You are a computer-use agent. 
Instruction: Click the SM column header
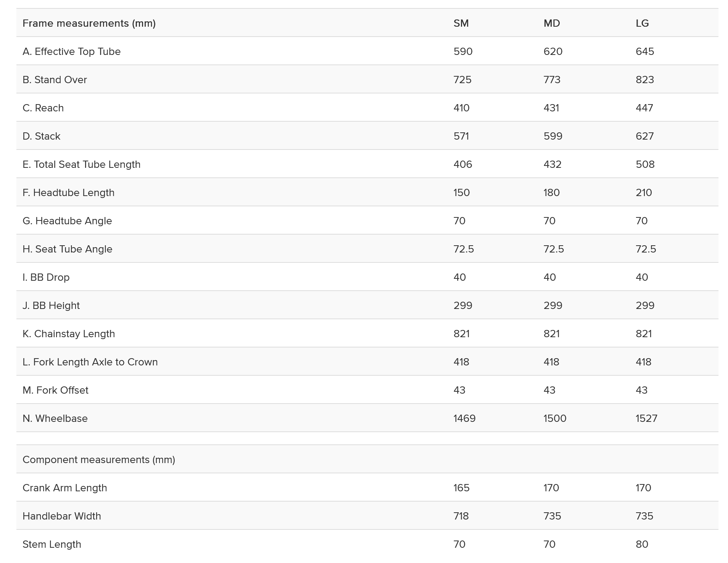[461, 23]
